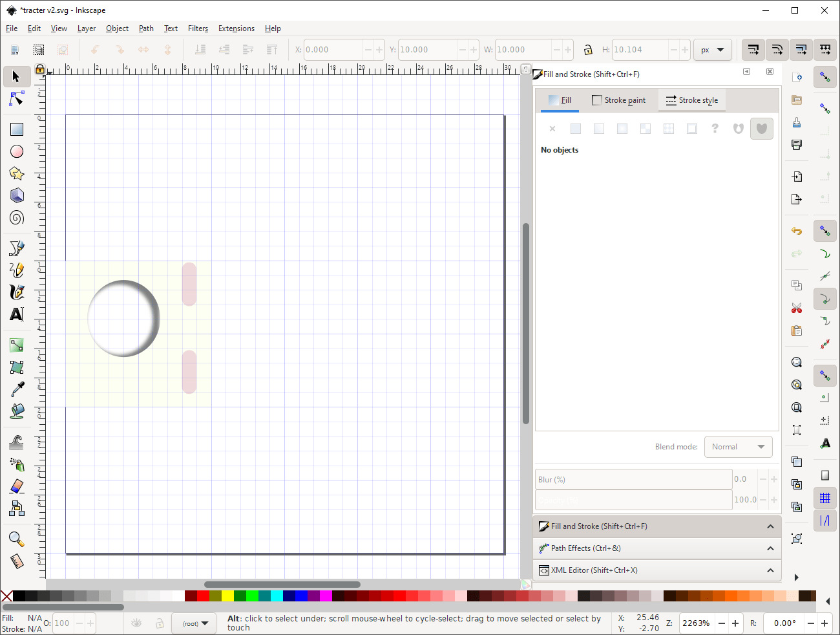This screenshot has height=635, width=840.
Task: Pick the Color Dropper tool
Action: [x=17, y=389]
